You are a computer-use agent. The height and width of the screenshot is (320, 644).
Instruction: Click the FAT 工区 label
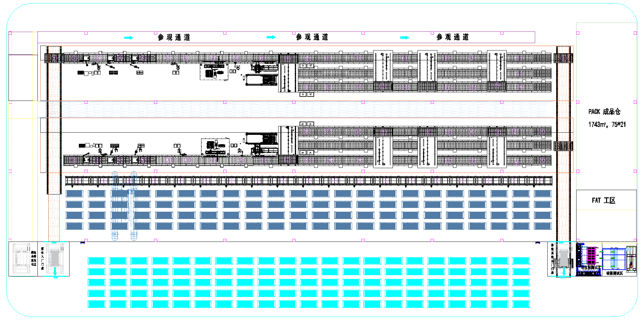click(604, 200)
